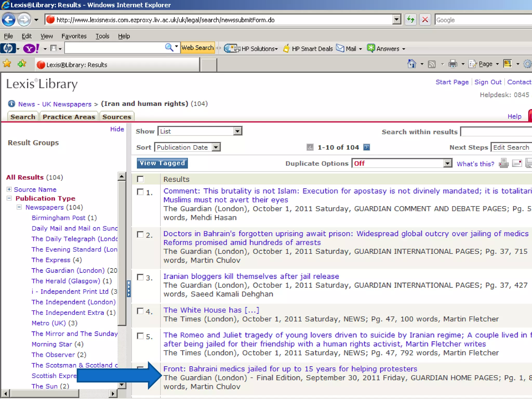532x399 pixels.
Task: Click the Search within results field
Action: click(496, 132)
